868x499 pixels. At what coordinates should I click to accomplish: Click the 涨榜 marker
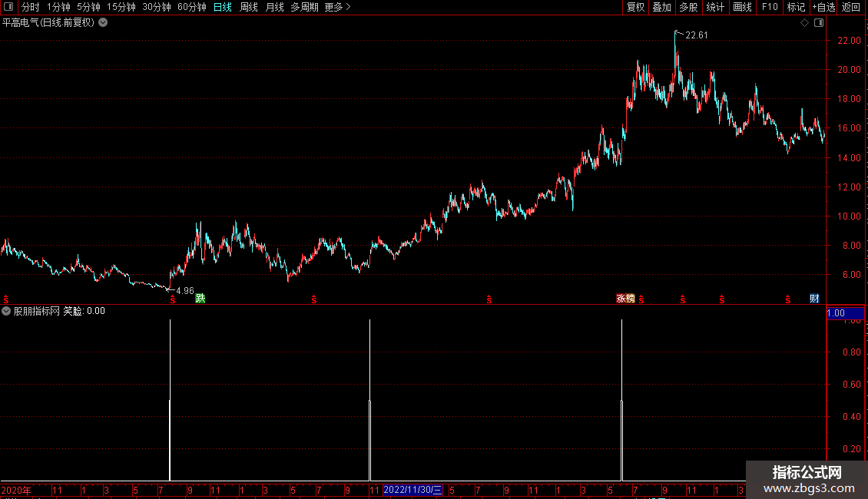(x=625, y=299)
